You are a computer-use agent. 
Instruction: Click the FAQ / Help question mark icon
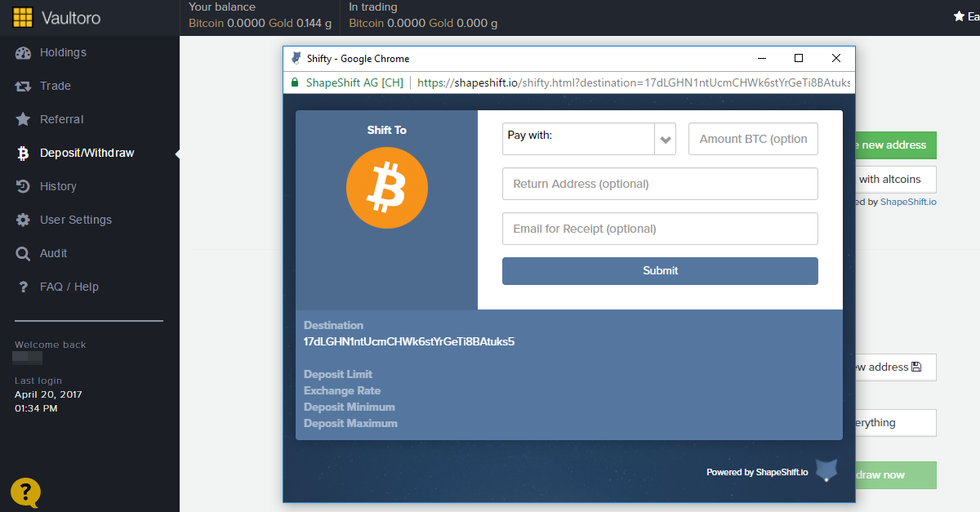point(24,287)
